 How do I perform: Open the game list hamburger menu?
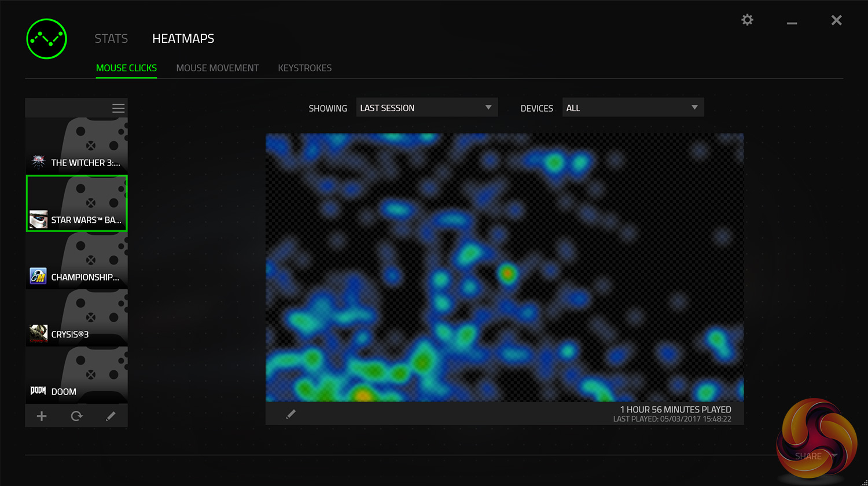coord(118,108)
